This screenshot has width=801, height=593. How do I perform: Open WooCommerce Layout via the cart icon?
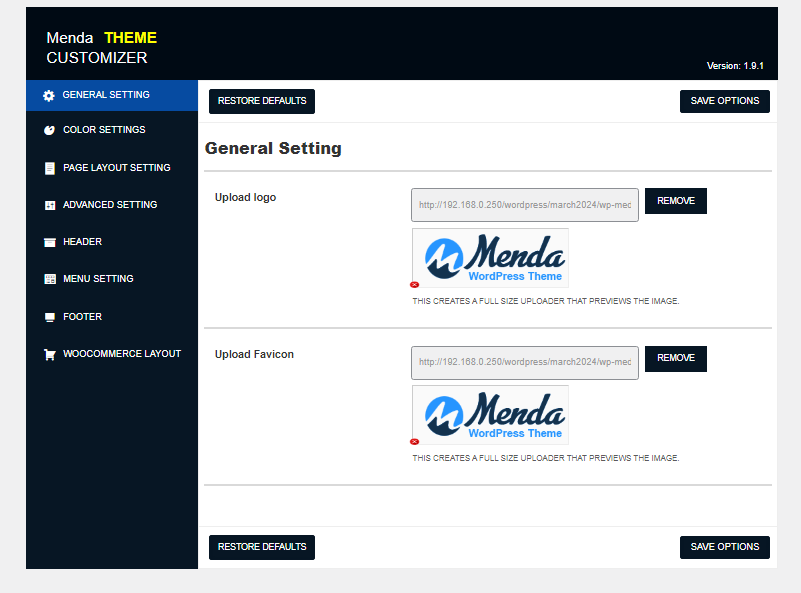pyautogui.click(x=49, y=354)
